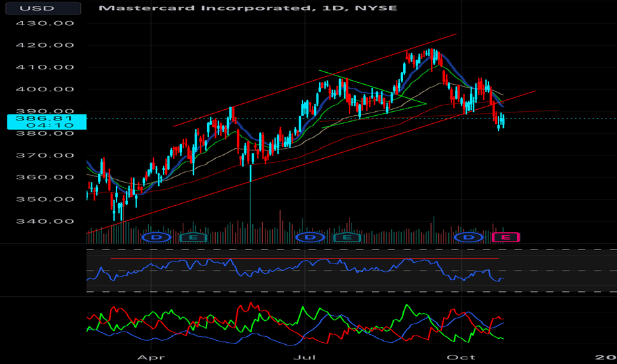Click the 350.00 price axis label
Viewport: 617px width, 364px height.
[x=45, y=199]
